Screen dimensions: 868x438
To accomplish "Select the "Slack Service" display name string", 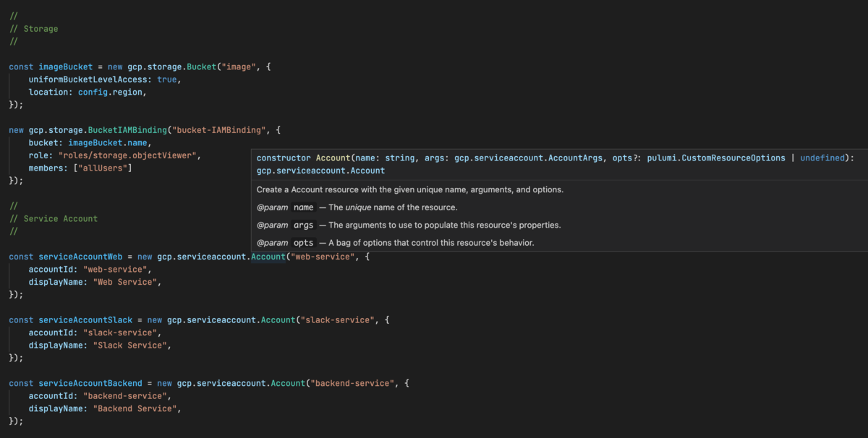I will [x=129, y=345].
